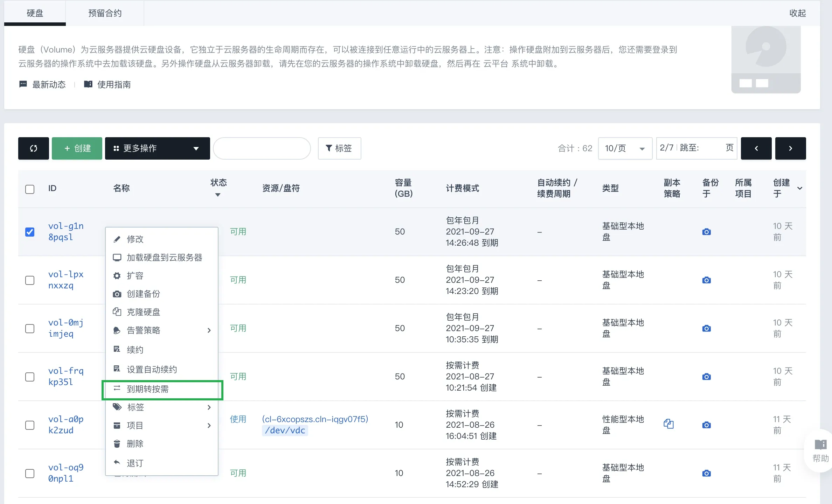This screenshot has height=504, width=832.
Task: Click the 可用 status of vol-frqkp35l
Action: (x=238, y=377)
